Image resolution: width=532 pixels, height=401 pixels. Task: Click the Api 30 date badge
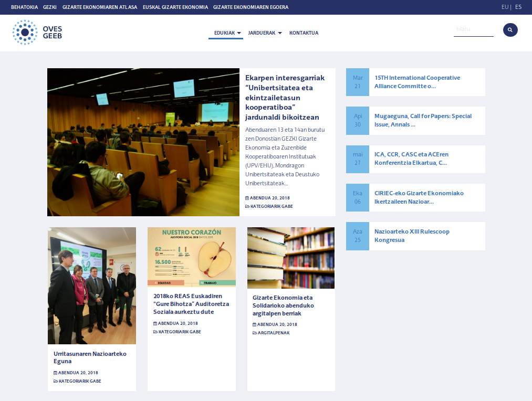[x=358, y=120]
